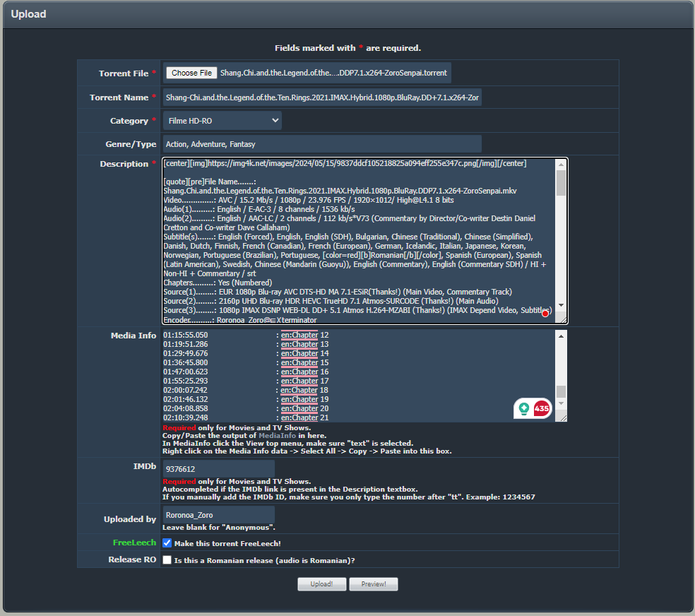
Task: Click the Media Info scrollbar thumb
Action: (561, 391)
